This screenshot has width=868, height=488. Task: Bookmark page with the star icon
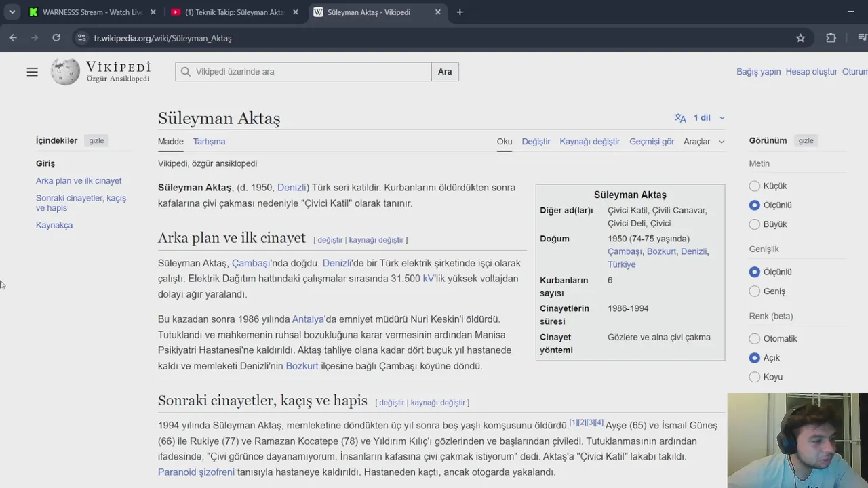click(800, 38)
